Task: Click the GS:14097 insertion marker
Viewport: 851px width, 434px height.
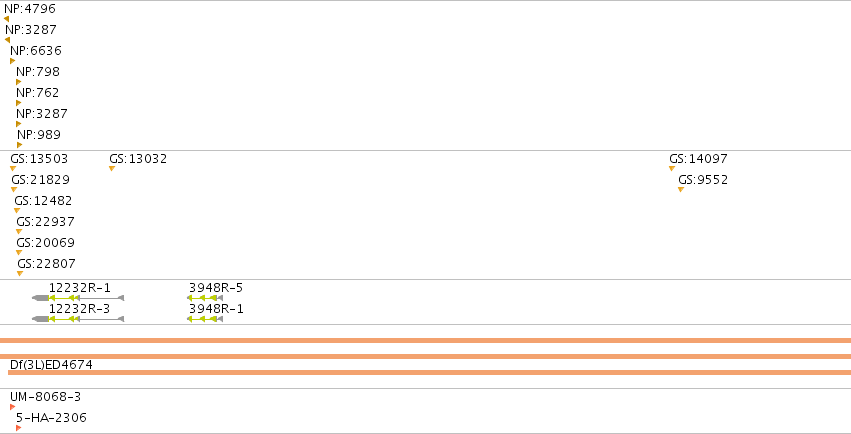Action: point(672,169)
